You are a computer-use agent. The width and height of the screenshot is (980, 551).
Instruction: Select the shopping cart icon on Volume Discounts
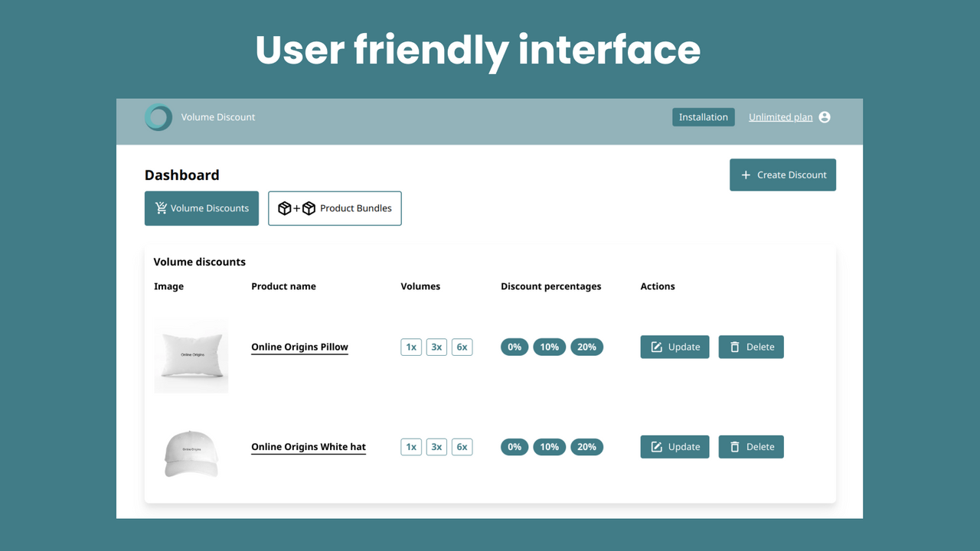[160, 207]
